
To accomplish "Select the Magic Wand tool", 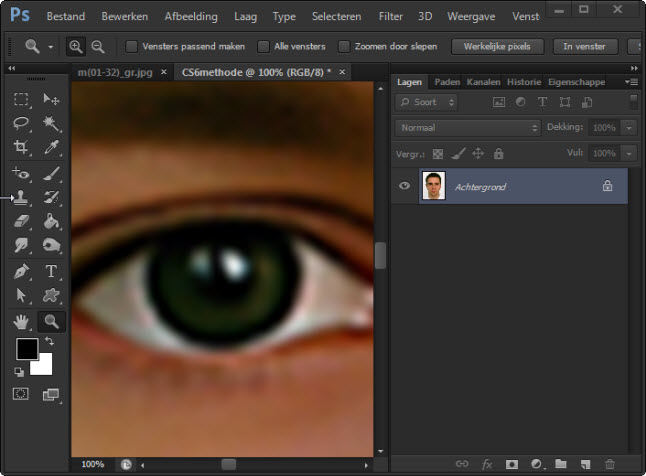I will click(51, 123).
